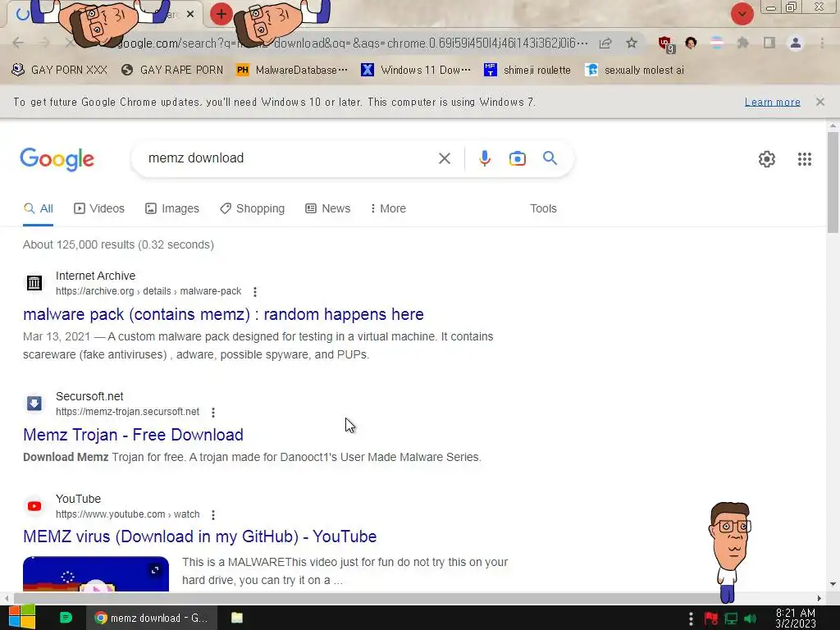840x630 pixels.
Task: Open three-dot menu beside youtube.com URL
Action: click(213, 515)
